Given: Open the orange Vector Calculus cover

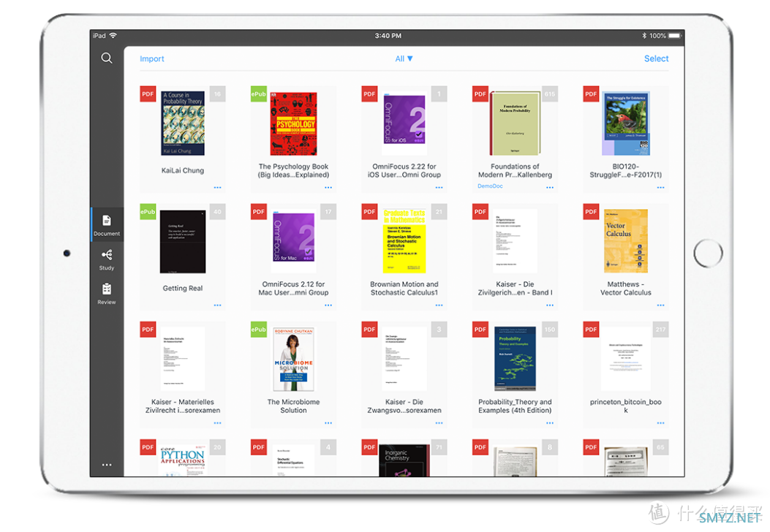Looking at the screenshot, I should (x=626, y=241).
